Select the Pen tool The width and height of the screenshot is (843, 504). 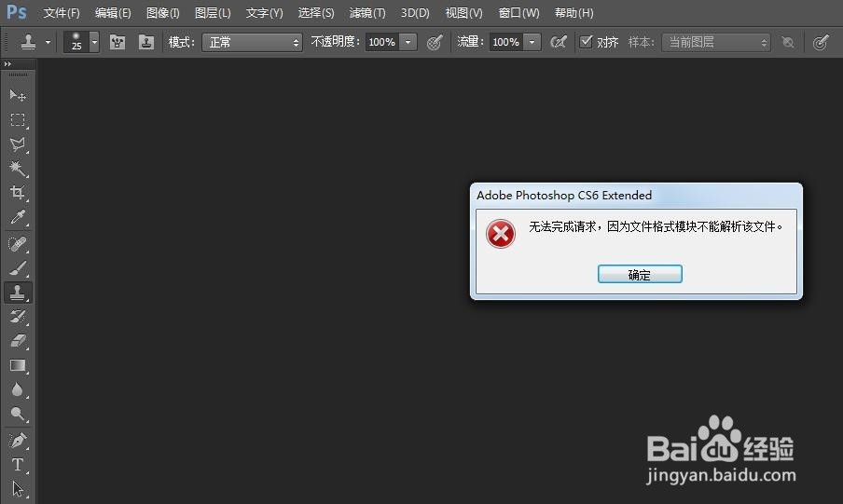(17, 441)
